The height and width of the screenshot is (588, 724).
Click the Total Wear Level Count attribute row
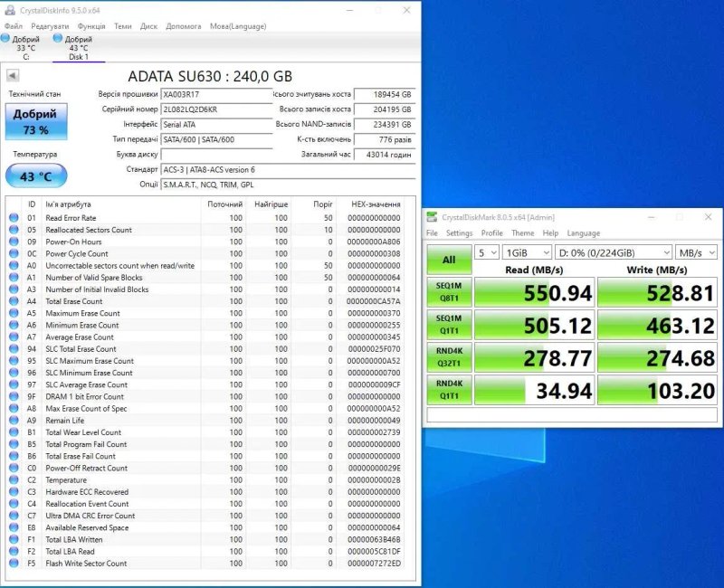pos(206,432)
